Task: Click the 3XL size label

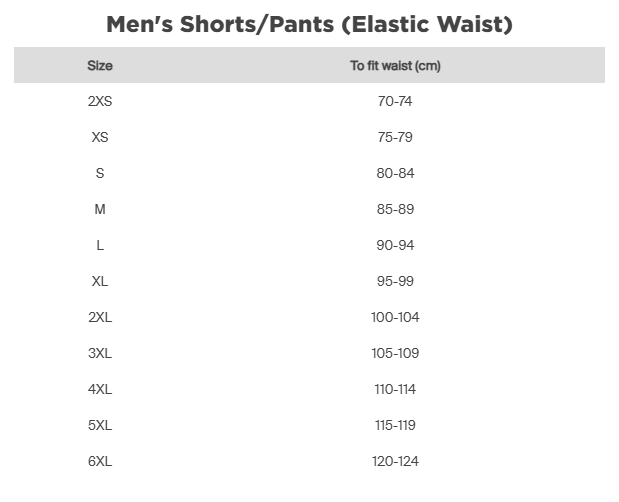Action: tap(100, 353)
